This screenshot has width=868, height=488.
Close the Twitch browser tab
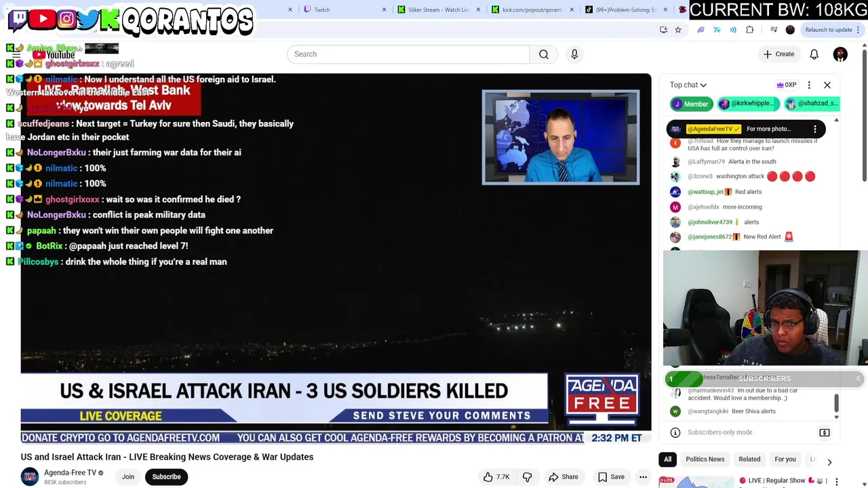(x=384, y=9)
